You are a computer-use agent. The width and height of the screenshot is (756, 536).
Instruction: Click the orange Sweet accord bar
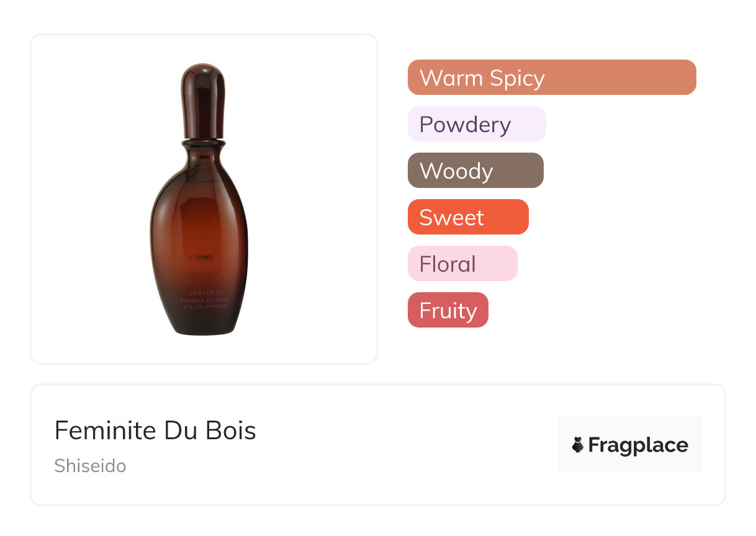click(x=468, y=217)
